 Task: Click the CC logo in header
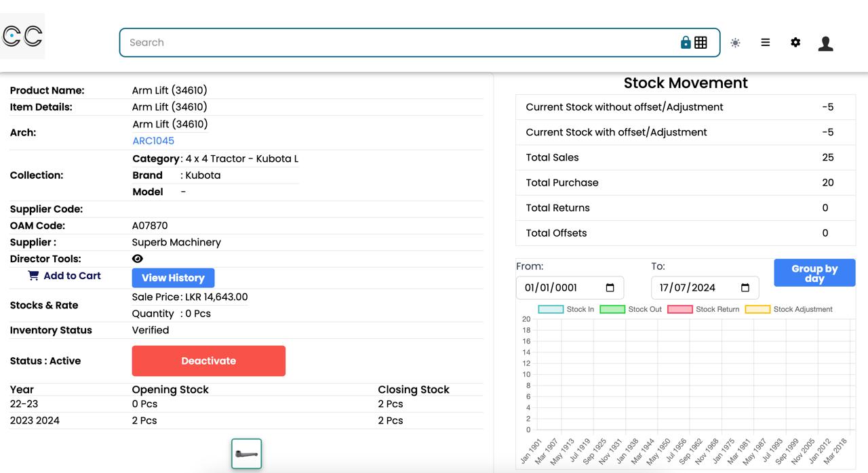click(x=22, y=36)
